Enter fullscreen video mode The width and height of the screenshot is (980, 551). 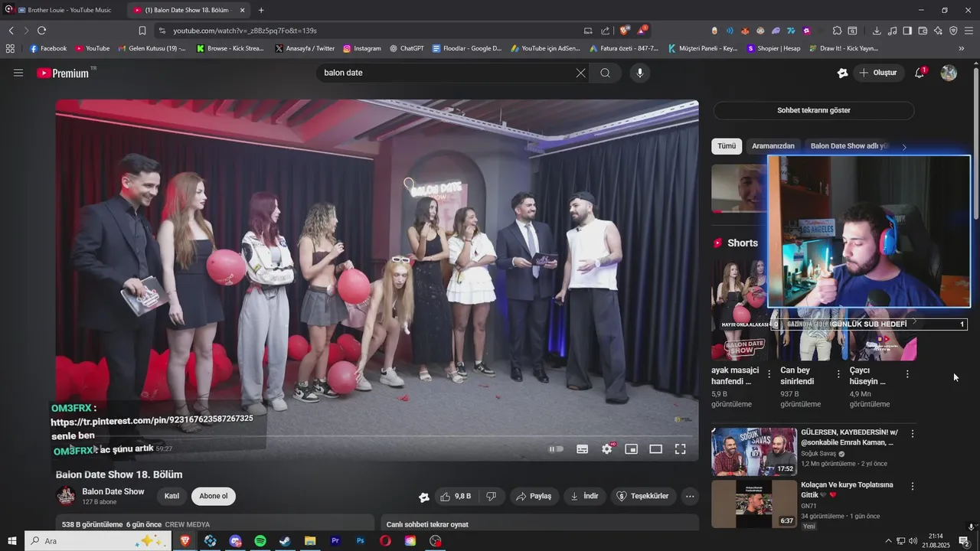[x=680, y=449]
